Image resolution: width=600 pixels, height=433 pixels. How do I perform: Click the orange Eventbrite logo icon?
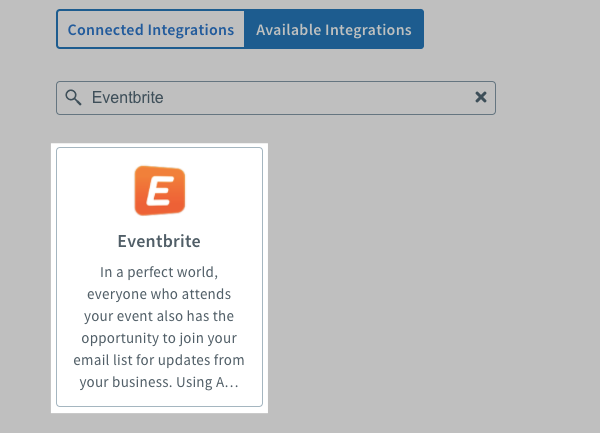click(x=160, y=191)
